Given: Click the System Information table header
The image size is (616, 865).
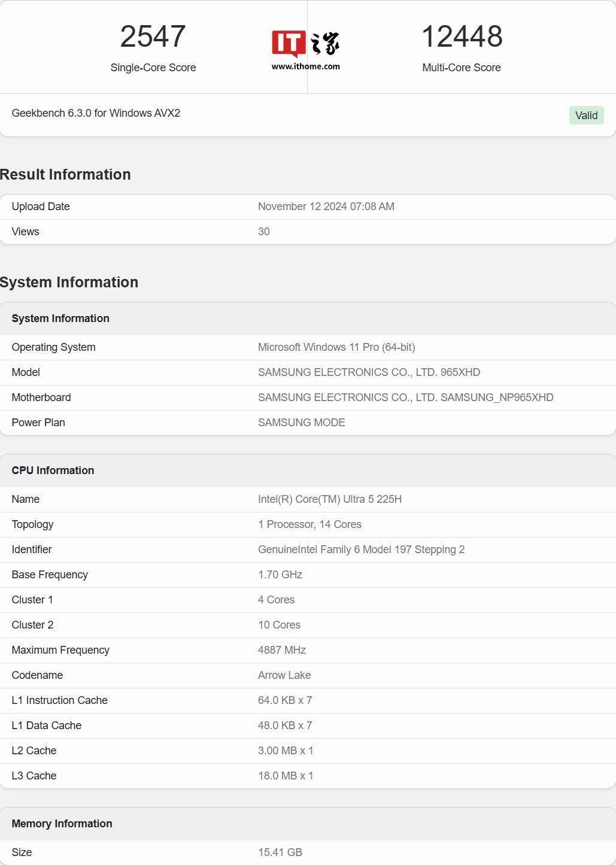Looking at the screenshot, I should tap(60, 318).
